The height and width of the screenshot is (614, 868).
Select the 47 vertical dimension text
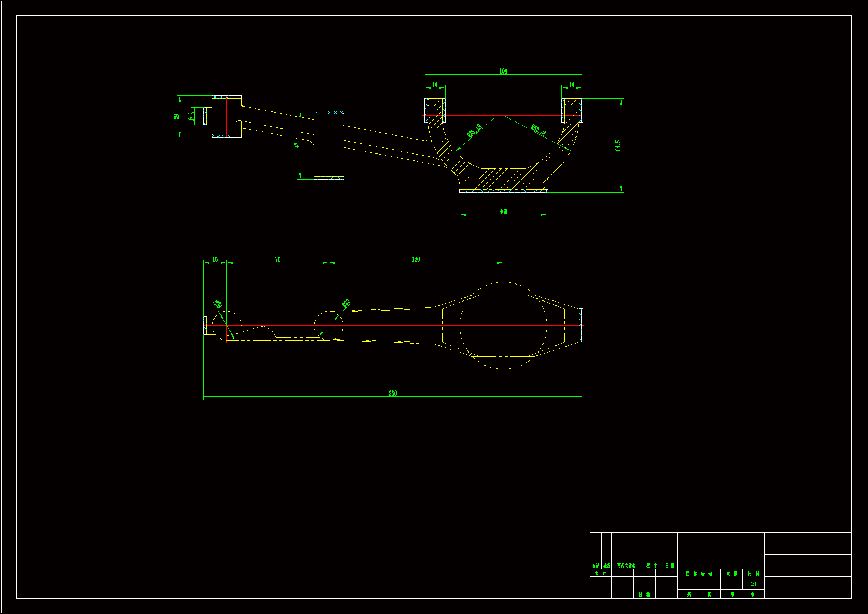tap(297, 144)
